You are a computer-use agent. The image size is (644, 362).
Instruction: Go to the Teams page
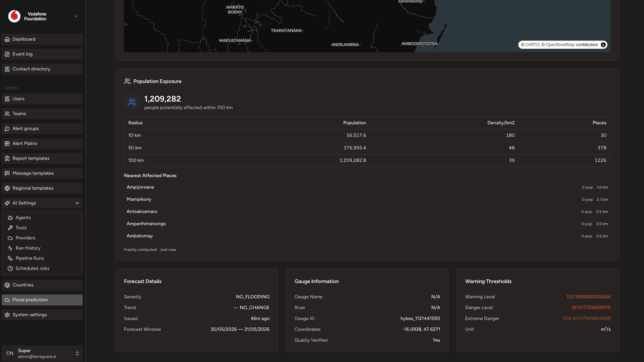coord(42,114)
